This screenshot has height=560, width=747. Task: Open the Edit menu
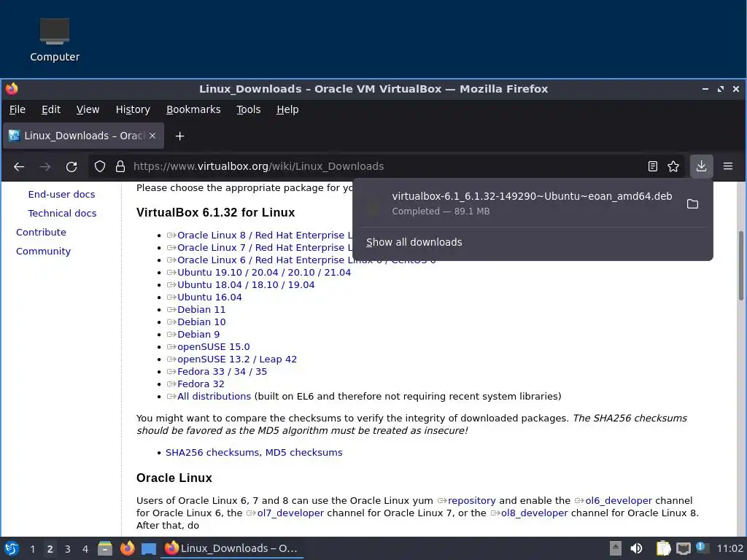[x=51, y=109]
